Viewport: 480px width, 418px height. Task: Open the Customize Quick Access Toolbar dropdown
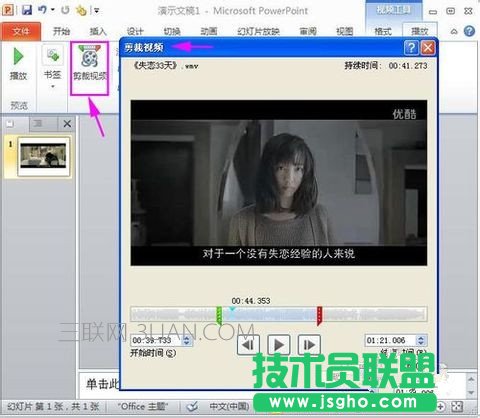(96, 11)
